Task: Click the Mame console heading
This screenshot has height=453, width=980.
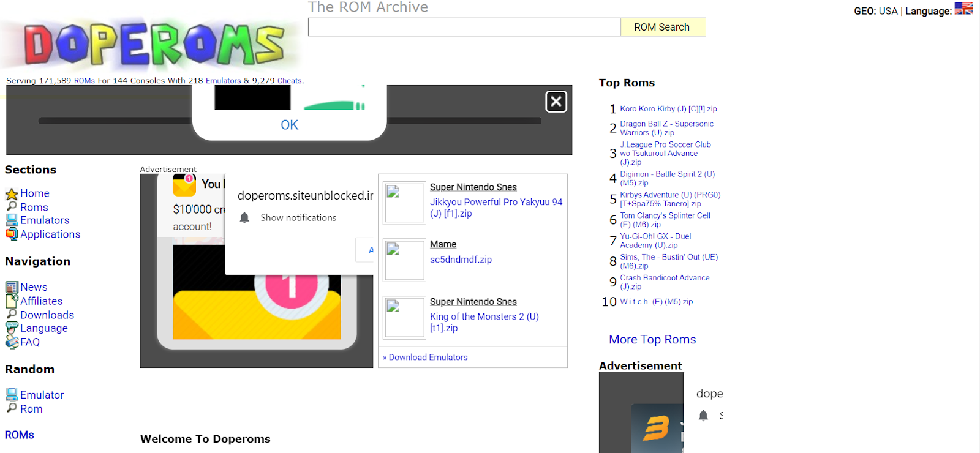Action: click(x=443, y=244)
